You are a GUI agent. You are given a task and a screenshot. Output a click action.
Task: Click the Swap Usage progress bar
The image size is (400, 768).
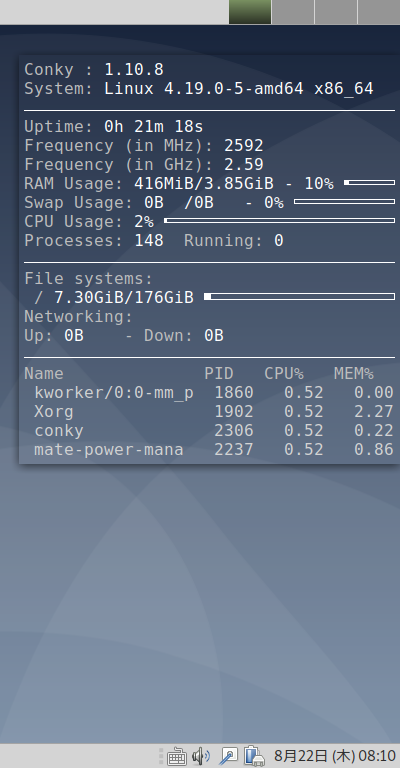[x=344, y=202]
